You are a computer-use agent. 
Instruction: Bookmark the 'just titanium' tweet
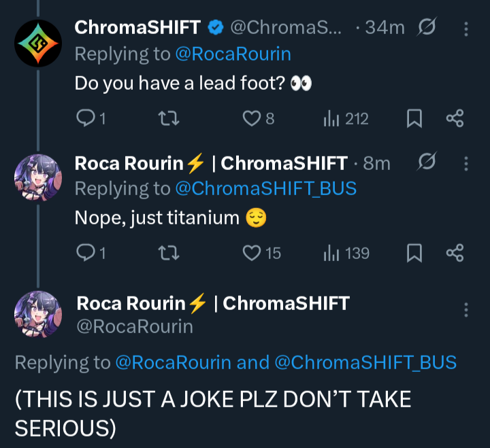pos(414,254)
